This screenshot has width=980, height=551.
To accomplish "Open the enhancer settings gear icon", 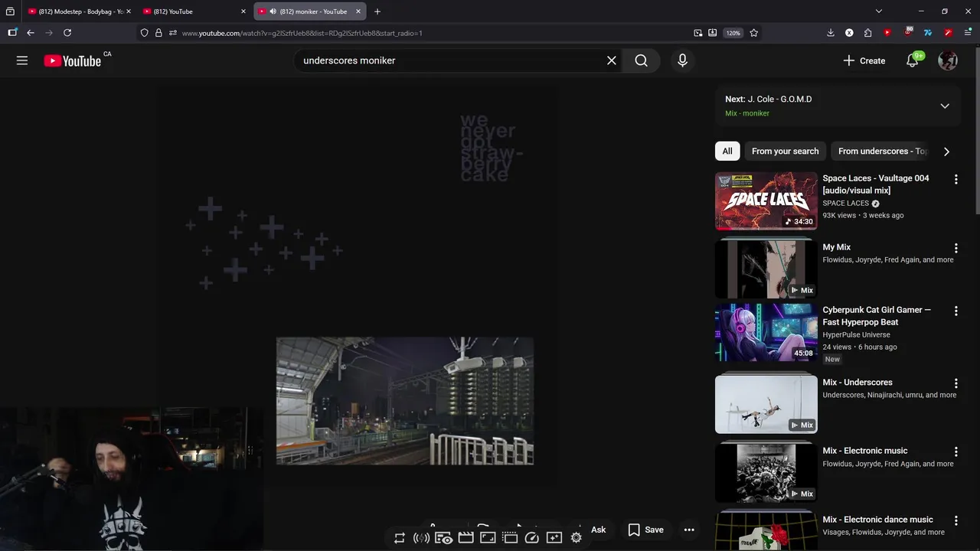I will [x=577, y=538].
